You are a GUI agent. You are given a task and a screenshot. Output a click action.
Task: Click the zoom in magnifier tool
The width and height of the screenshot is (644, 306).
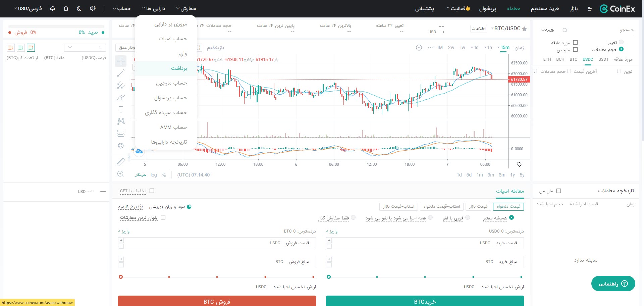(121, 174)
